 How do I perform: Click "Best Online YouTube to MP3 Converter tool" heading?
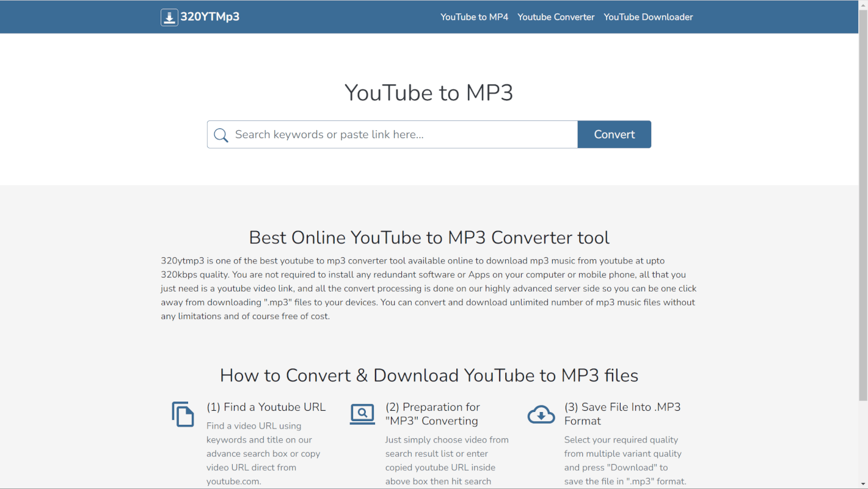tap(429, 237)
